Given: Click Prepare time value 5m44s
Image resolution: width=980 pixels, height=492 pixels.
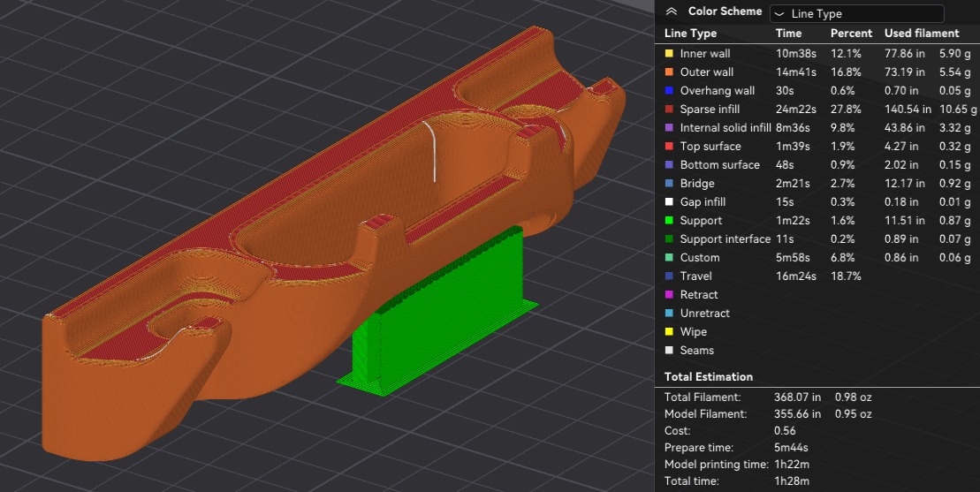Looking at the screenshot, I should point(791,448).
